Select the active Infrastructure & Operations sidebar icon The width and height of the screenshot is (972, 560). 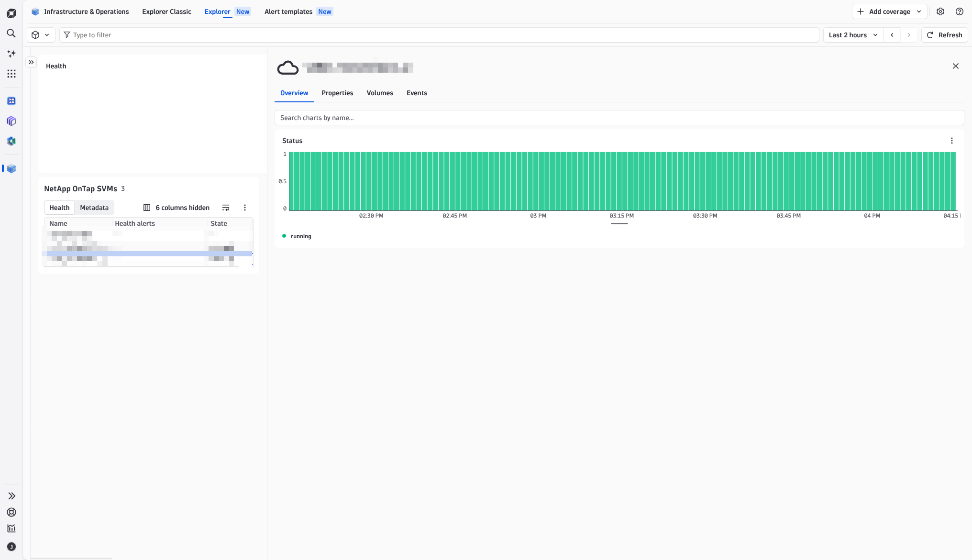(11, 168)
